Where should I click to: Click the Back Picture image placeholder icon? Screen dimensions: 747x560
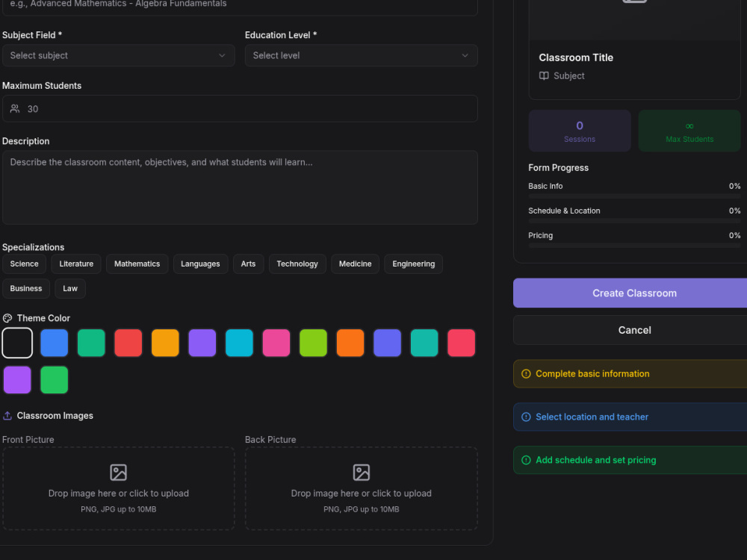pos(361,473)
